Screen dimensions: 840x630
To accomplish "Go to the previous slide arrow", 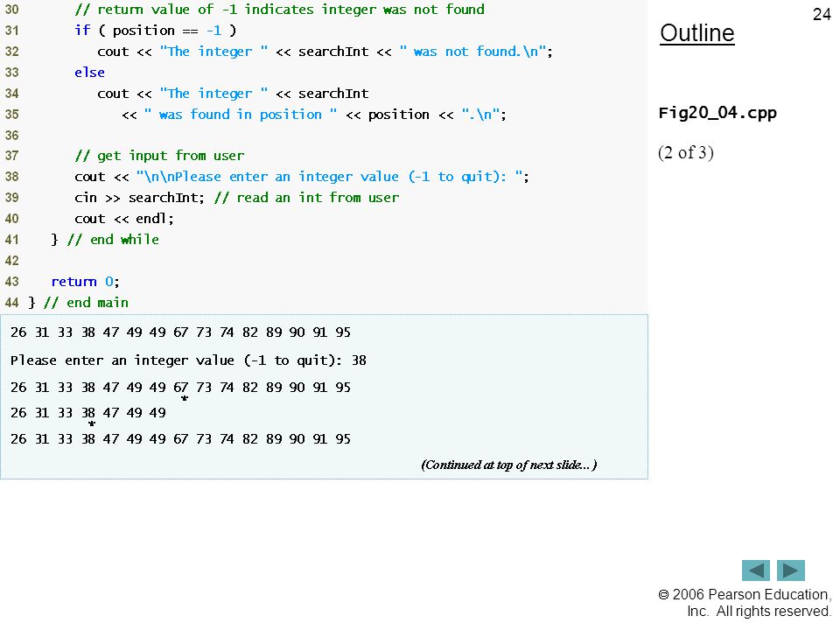I will [x=755, y=570].
